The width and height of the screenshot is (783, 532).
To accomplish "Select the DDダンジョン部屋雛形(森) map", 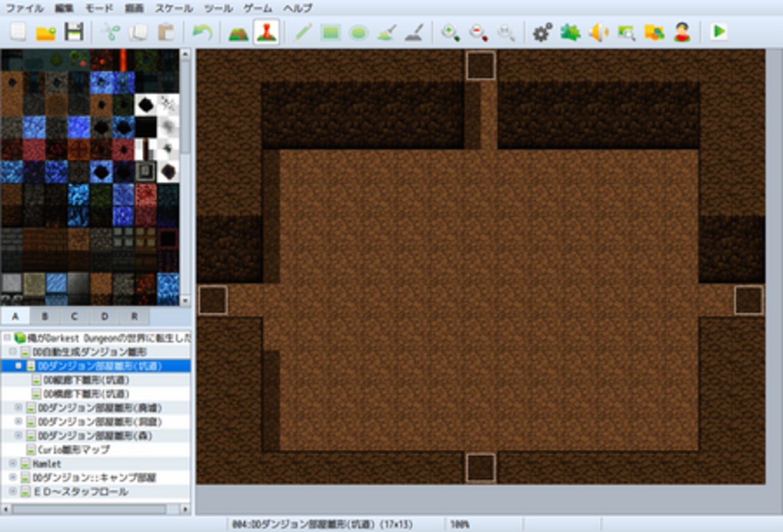I will click(95, 436).
